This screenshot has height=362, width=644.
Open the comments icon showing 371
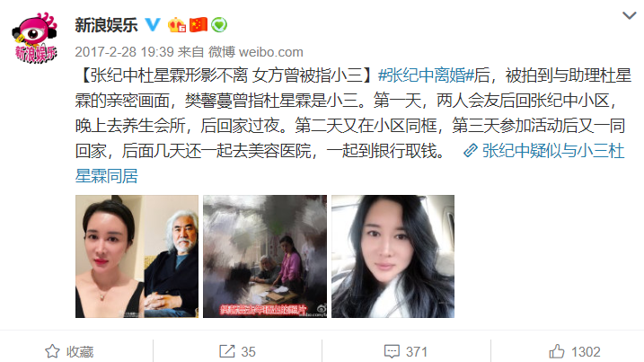pyautogui.click(x=406, y=351)
